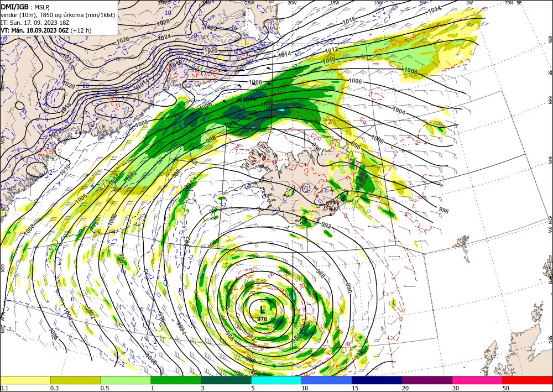The width and height of the screenshot is (553, 392).
Task: Select the pale yellow 0.1–0.3 legend swatch
Action: pos(25,380)
